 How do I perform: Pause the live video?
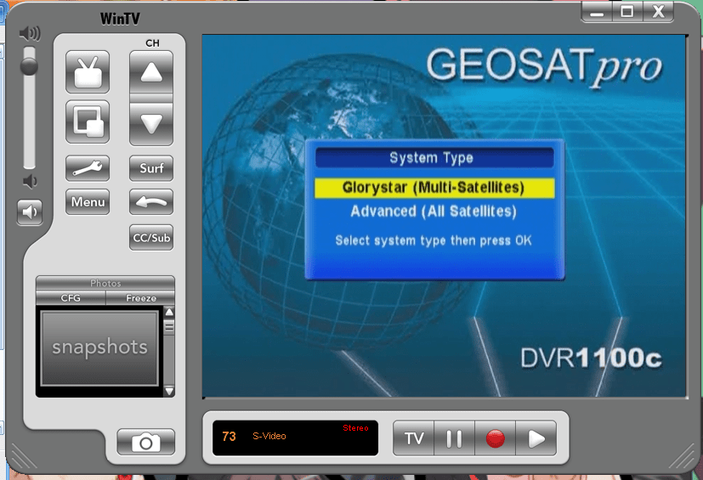(454, 438)
